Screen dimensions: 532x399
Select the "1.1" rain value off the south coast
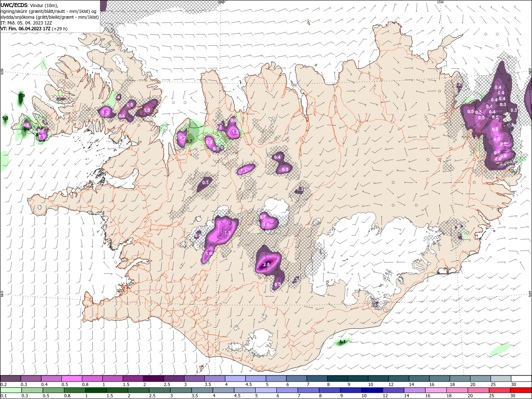(x=342, y=342)
